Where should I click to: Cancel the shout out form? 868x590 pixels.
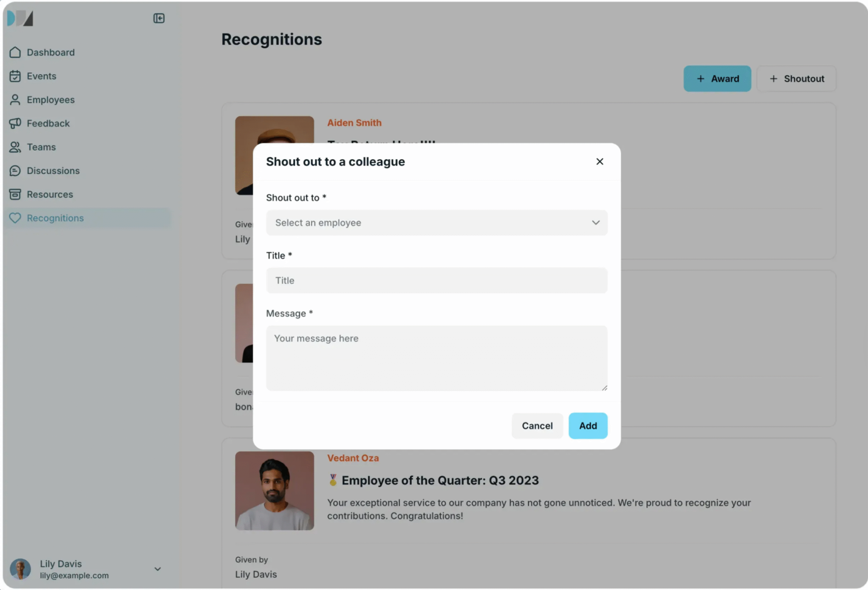[537, 426]
